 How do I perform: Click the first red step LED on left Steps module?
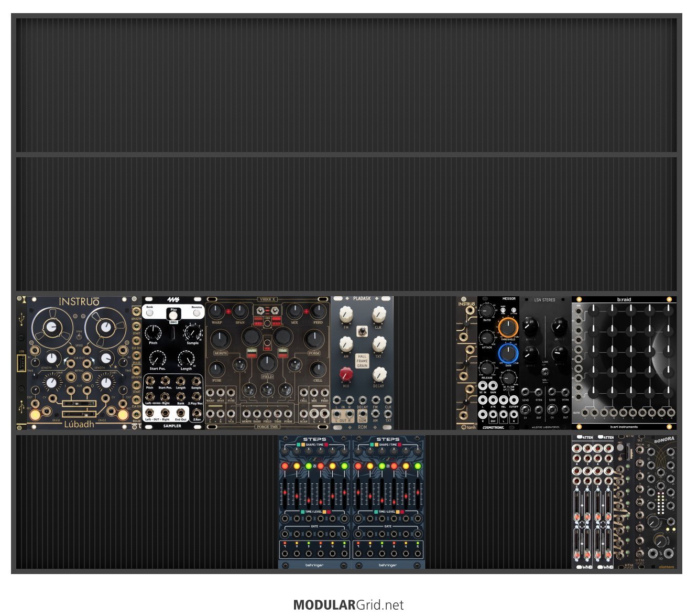pyautogui.click(x=285, y=466)
